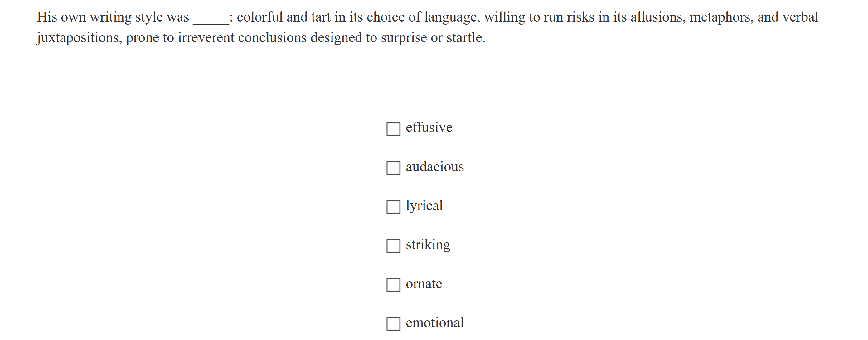868x340 pixels.
Task: Click the answer label text 'striking'
Action: pos(428,245)
